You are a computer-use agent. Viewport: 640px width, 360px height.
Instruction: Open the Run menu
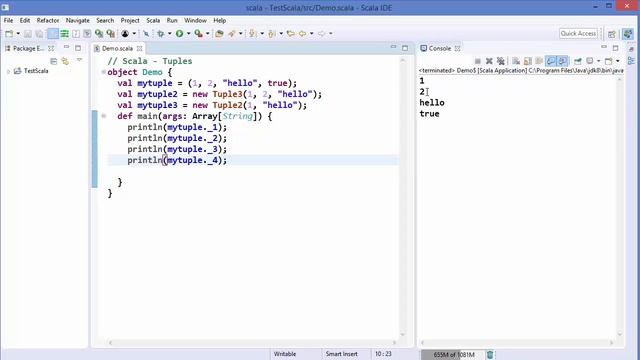pyautogui.click(x=172, y=20)
